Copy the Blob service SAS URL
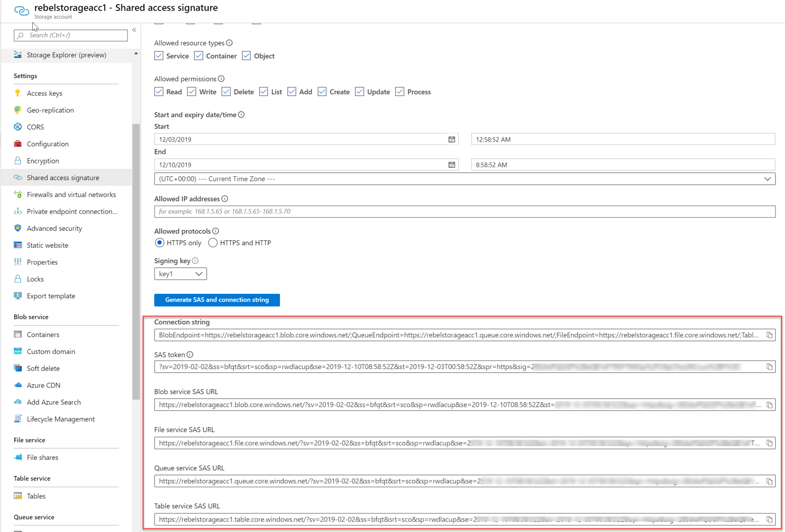The image size is (785, 532). [x=770, y=404]
